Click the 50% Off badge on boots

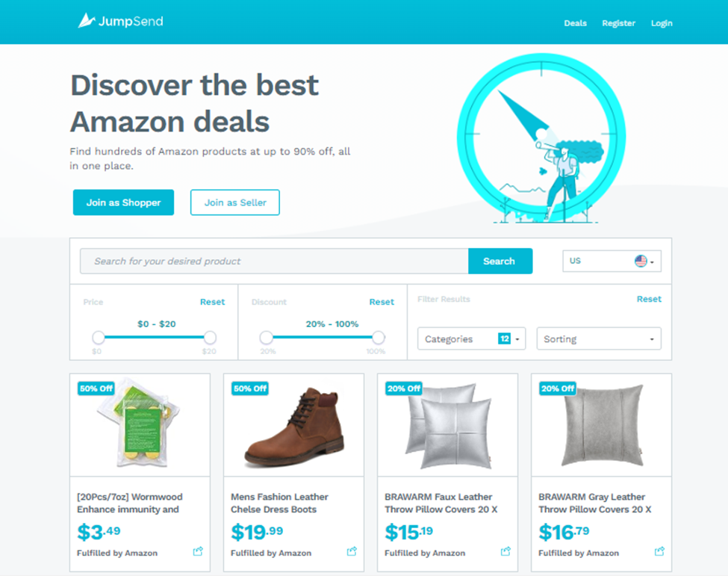(x=250, y=388)
